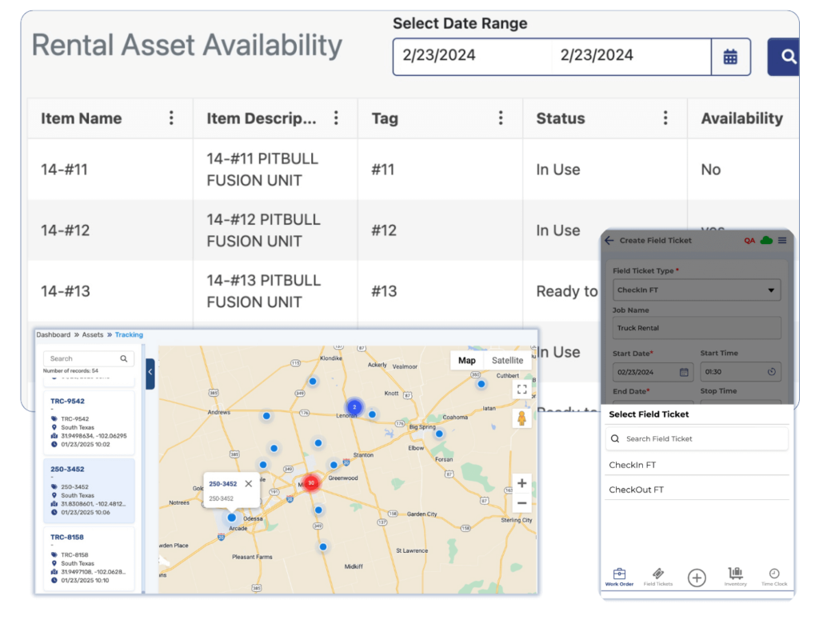Click the cloud sync icon in Create Field Ticket header
Image resolution: width=819 pixels, height=644 pixels.
coord(766,240)
